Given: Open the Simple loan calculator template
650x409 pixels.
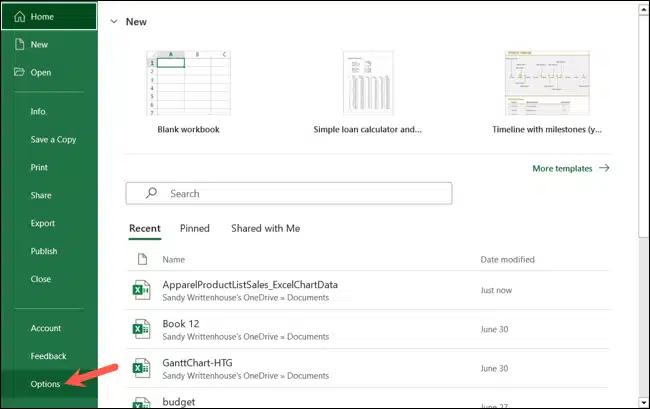Looking at the screenshot, I should tap(368, 83).
